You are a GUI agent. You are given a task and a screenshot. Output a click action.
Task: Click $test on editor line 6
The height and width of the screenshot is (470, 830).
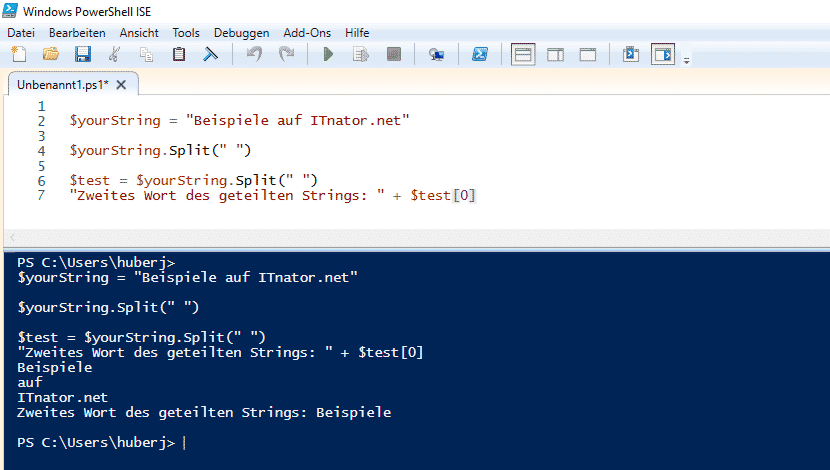tap(89, 180)
